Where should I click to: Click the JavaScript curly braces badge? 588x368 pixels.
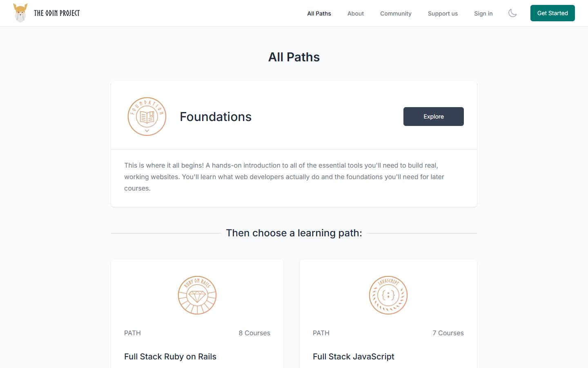(x=388, y=295)
